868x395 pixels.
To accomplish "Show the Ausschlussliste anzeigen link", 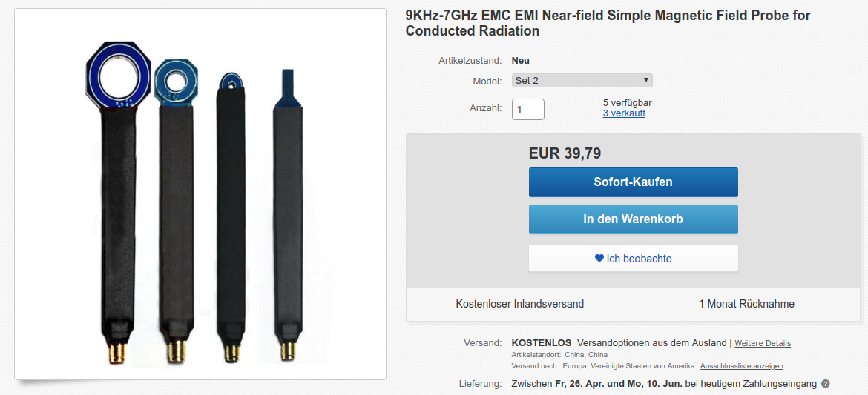I will pos(741,366).
